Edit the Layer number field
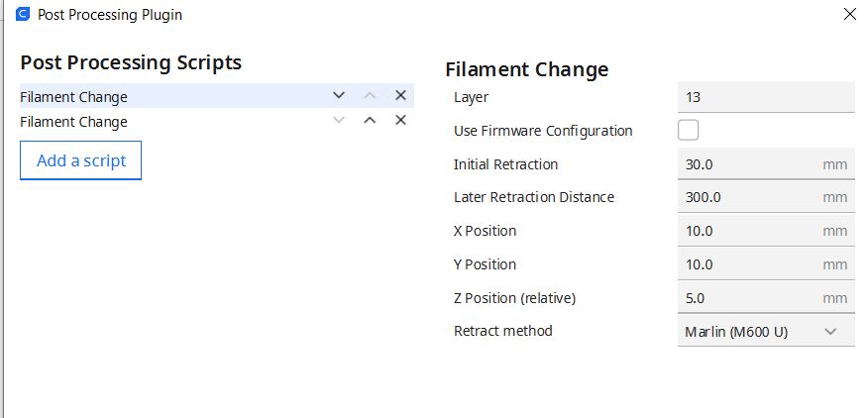Viewport: 868px width, 418px height. coord(763,97)
